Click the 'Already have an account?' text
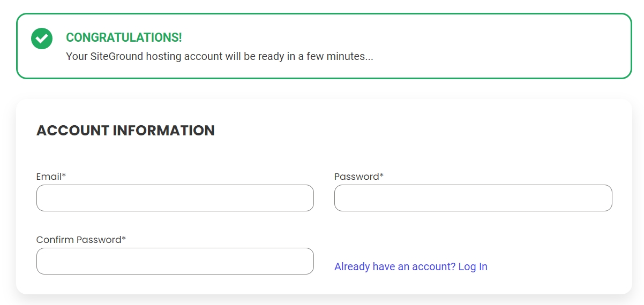Image resolution: width=644 pixels, height=305 pixels. pyautogui.click(x=395, y=266)
